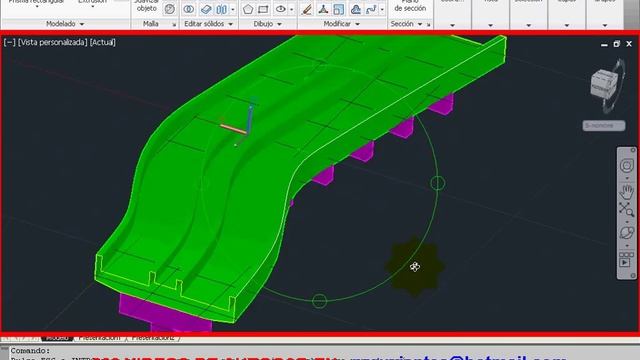Open the dropdown arrow beside the eye icon
This screenshot has width=640, height=360.
(x=291, y=9)
